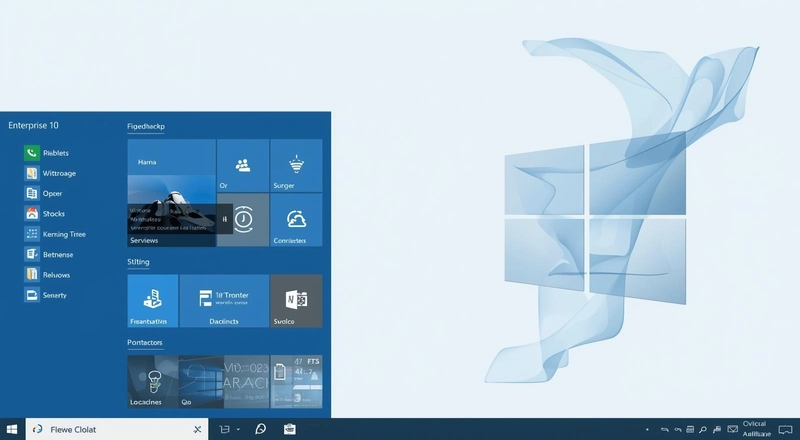Select the Stiting group header

click(x=138, y=262)
